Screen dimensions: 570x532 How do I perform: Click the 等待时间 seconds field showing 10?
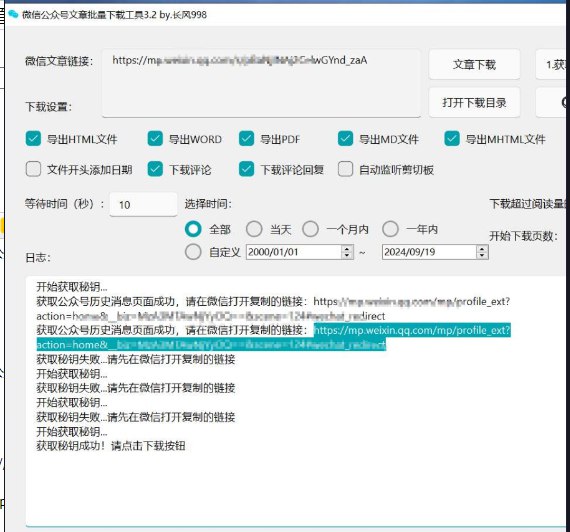coord(144,204)
